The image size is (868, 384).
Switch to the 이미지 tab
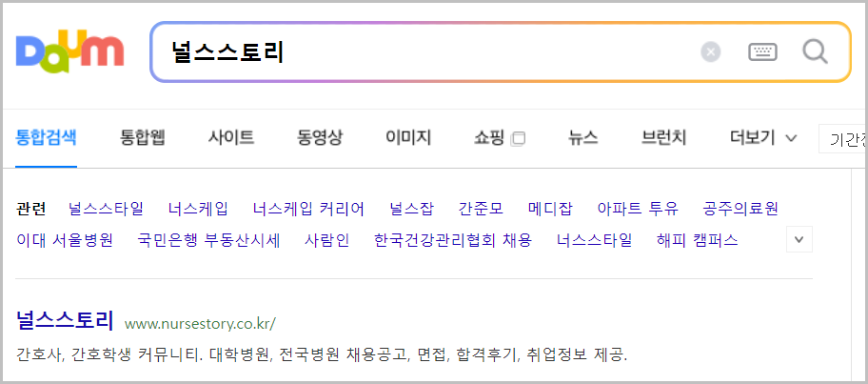click(x=408, y=137)
